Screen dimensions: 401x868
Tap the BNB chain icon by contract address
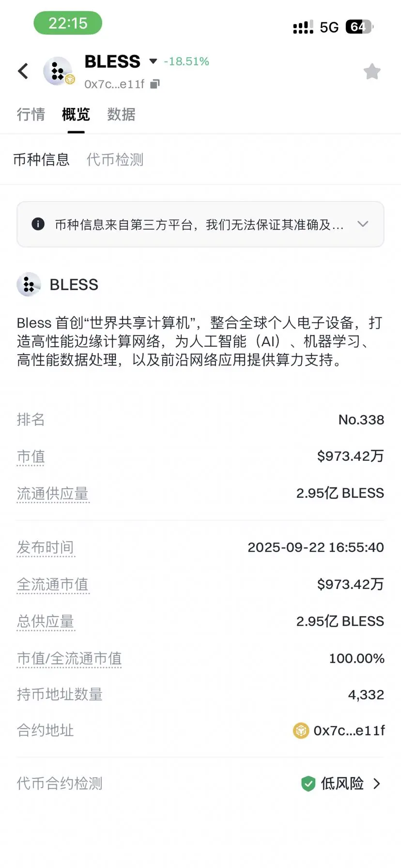coord(301,730)
